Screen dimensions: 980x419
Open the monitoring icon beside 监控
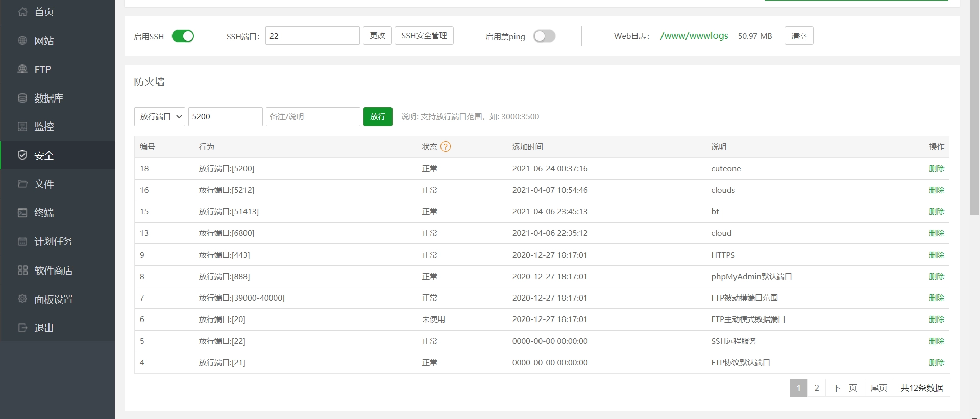[x=22, y=127]
